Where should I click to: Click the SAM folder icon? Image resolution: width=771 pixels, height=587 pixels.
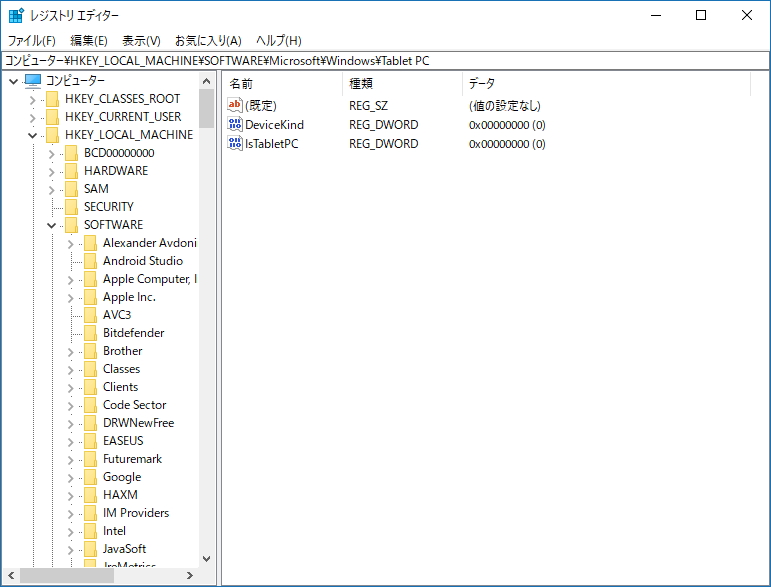(71, 189)
